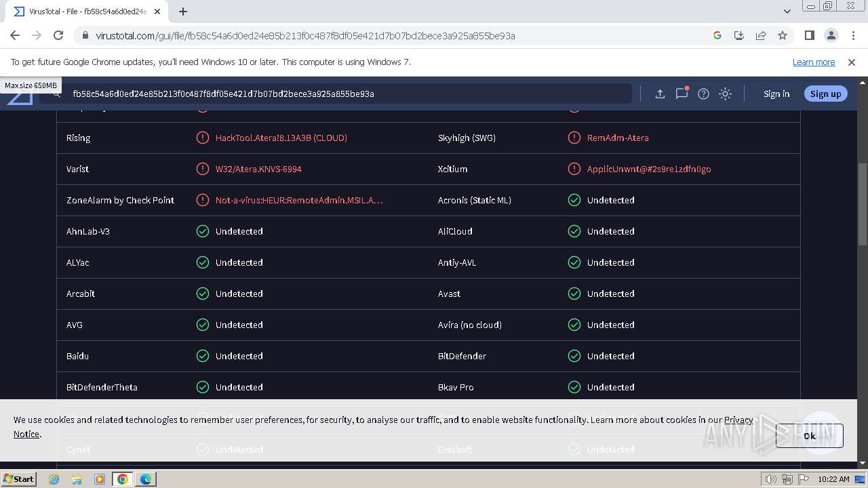The height and width of the screenshot is (488, 868).
Task: Click the BitDefender vendor name
Action: point(462,356)
